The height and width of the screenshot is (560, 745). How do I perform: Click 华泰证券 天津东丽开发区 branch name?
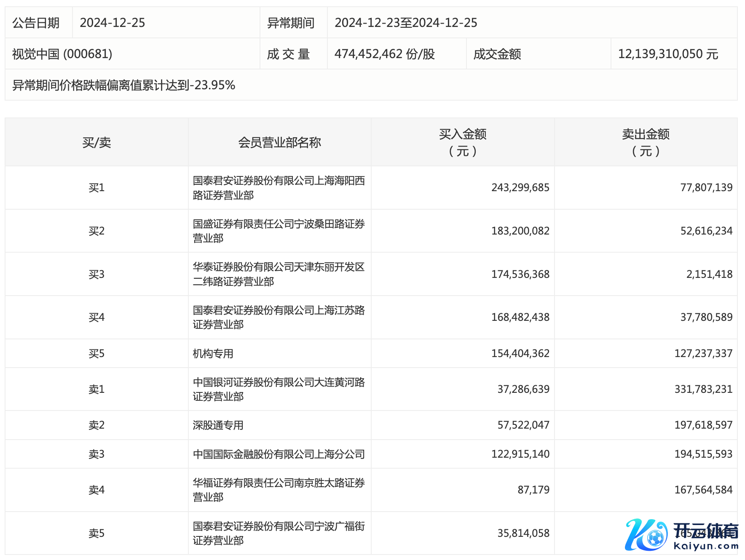[x=279, y=274]
